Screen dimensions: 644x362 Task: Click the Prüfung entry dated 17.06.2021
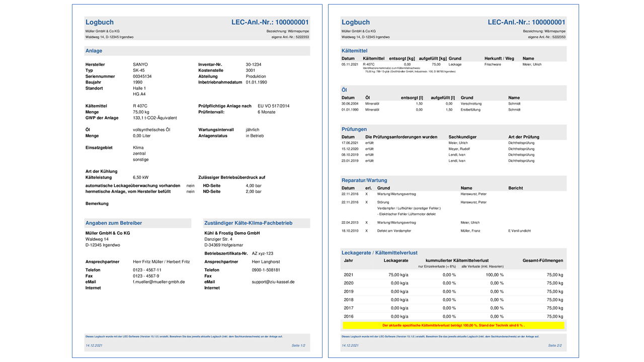[x=348, y=143]
